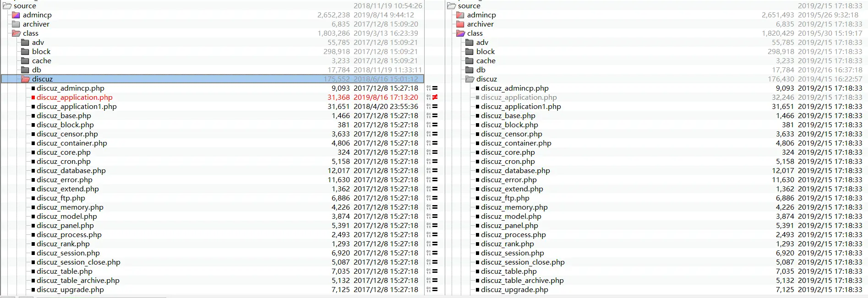868x298 pixels.
Task: Click the cache folder icon in left pane
Action: pyautogui.click(x=25, y=61)
